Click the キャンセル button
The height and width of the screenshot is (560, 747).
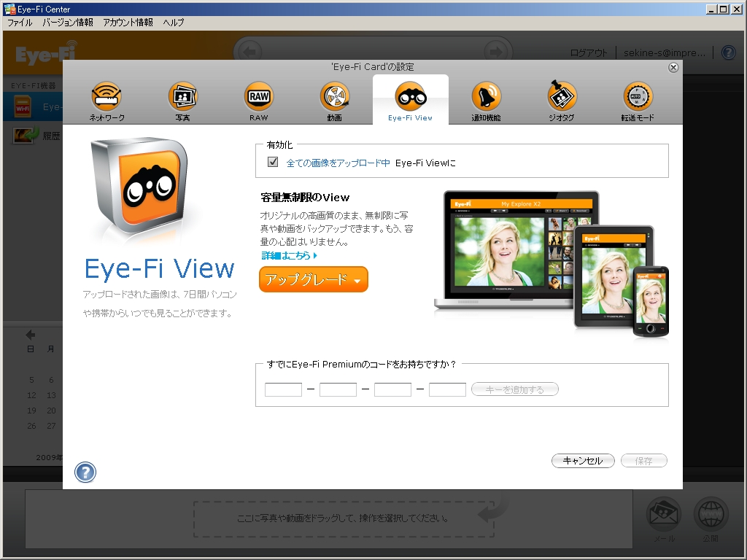click(x=583, y=461)
